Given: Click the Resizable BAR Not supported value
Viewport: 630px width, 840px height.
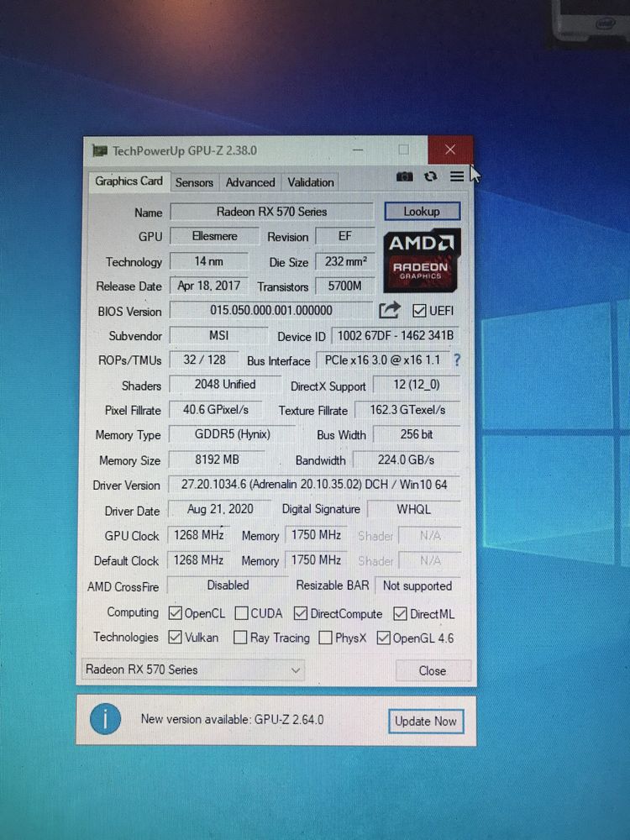Looking at the screenshot, I should point(417,585).
